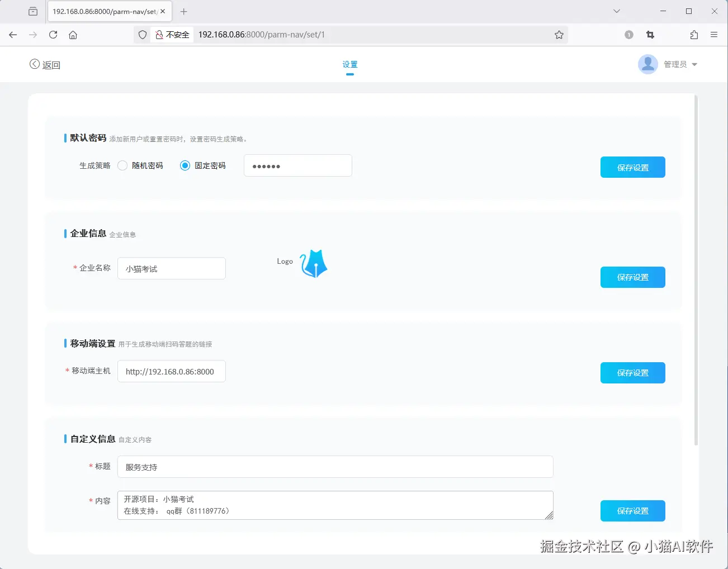The height and width of the screenshot is (569, 728).
Task: Bookmark this page with the star icon
Action: (x=559, y=35)
